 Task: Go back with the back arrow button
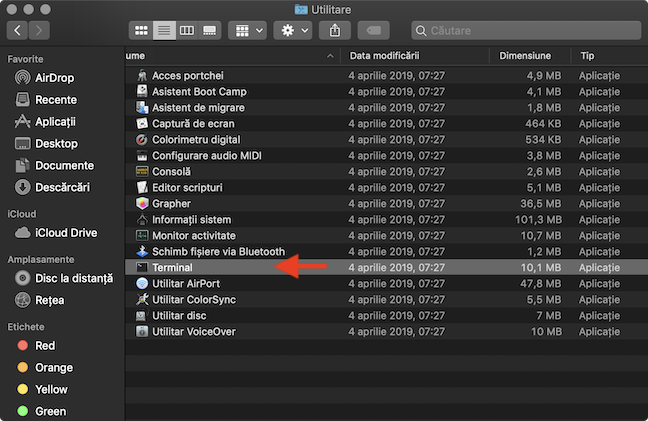(x=17, y=31)
